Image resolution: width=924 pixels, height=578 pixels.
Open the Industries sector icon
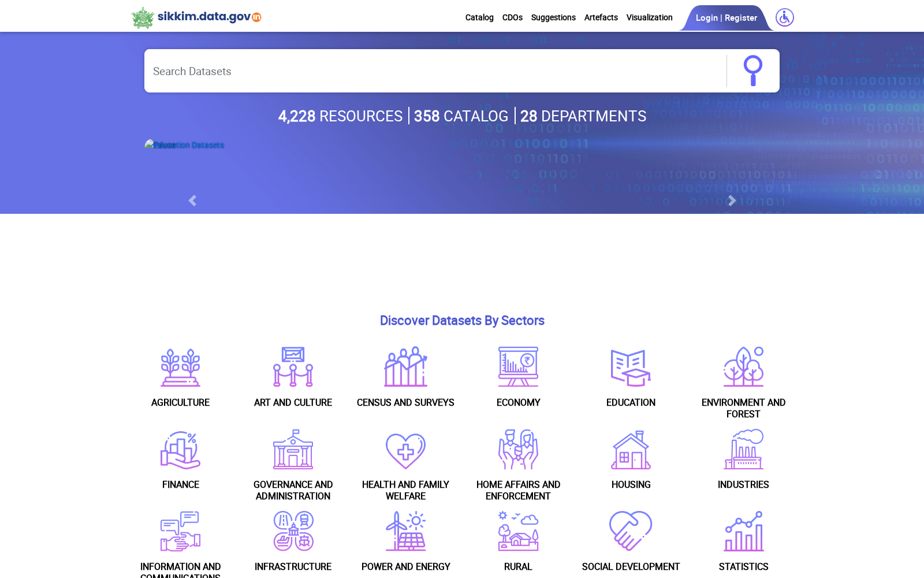(743, 449)
